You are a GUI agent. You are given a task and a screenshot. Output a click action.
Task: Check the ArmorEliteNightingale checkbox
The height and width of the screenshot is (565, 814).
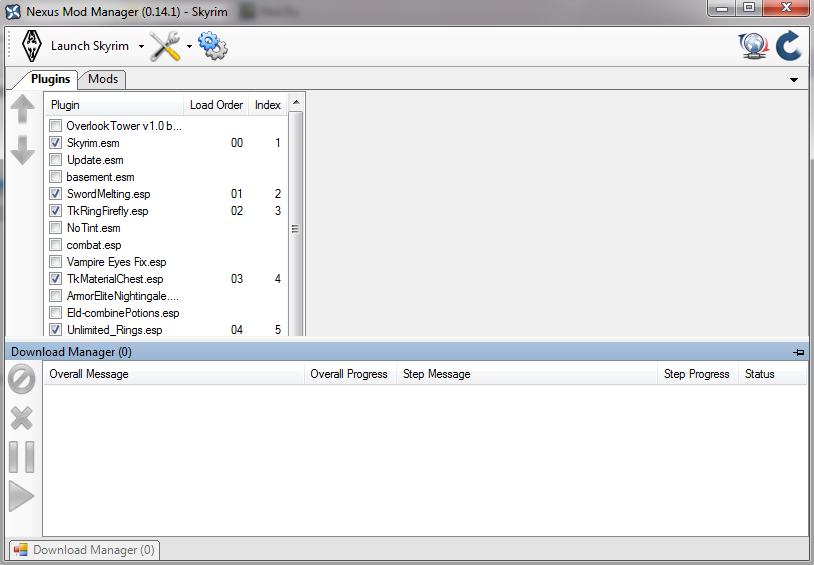click(x=56, y=296)
